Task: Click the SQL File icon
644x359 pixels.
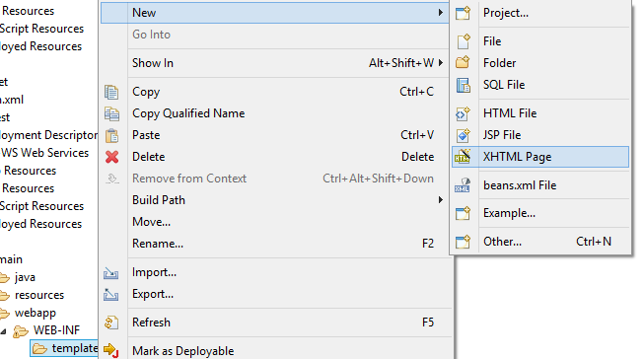Action: coord(464,85)
